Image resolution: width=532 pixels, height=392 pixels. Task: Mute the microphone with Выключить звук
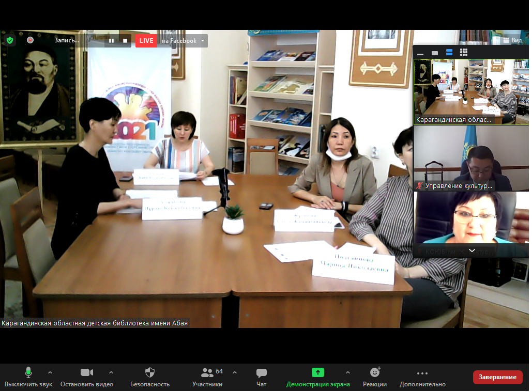tap(28, 377)
